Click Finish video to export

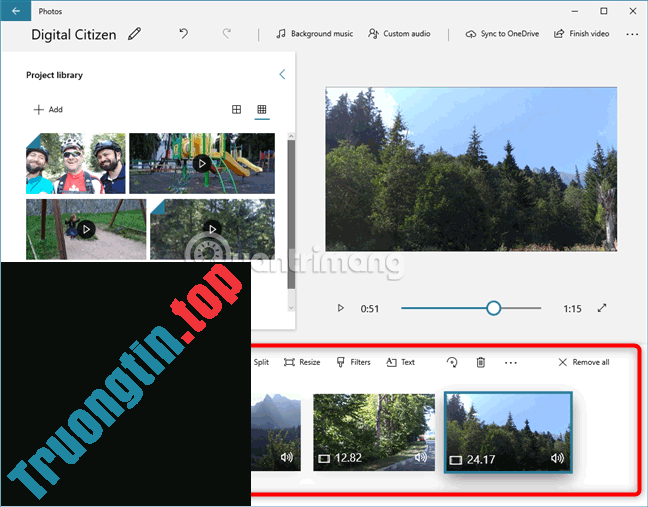pos(581,34)
